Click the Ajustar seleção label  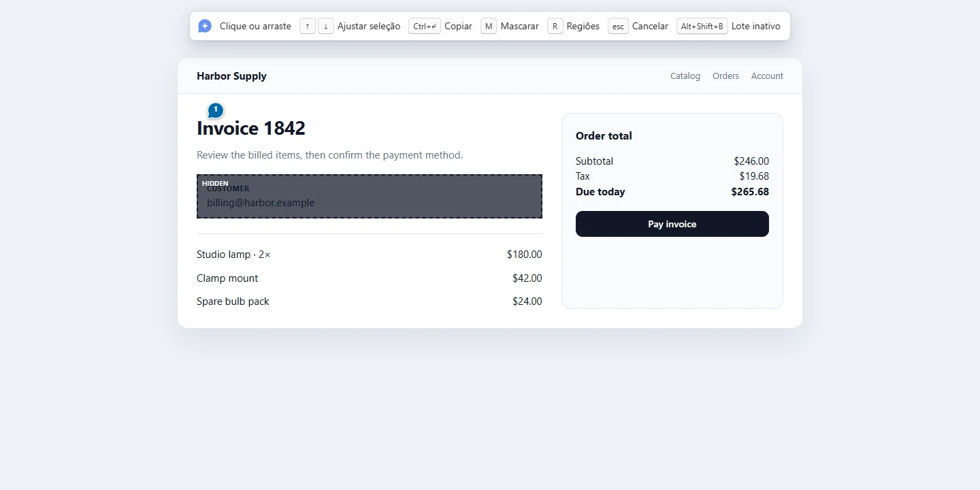tap(369, 26)
